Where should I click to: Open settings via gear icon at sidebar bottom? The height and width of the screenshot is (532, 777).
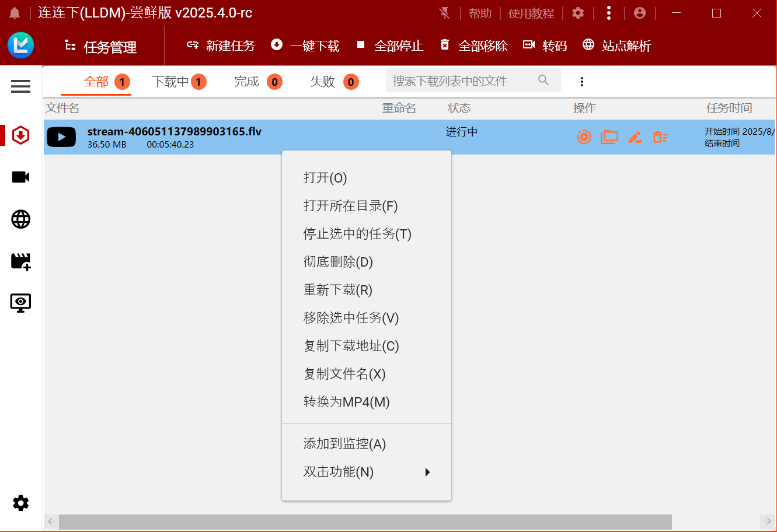(x=20, y=503)
